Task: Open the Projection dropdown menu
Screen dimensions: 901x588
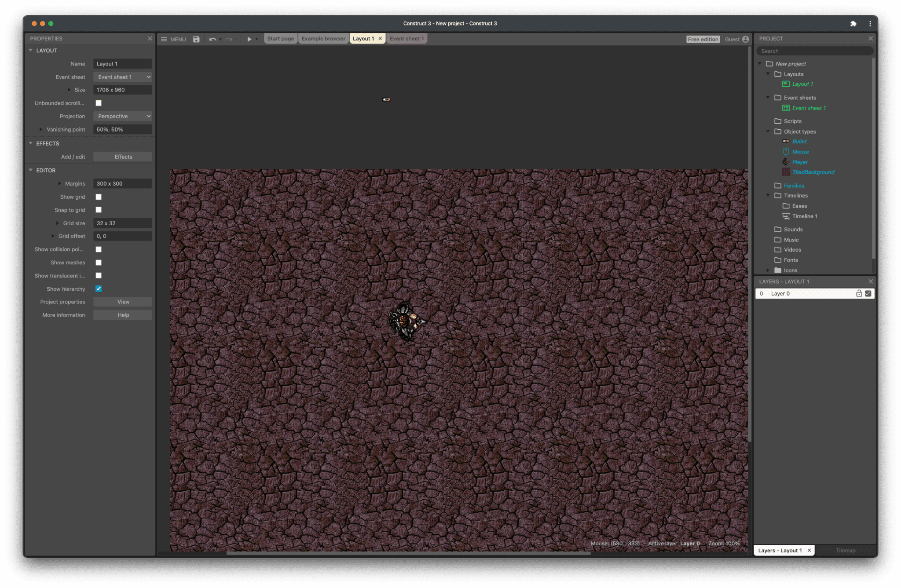Action: pyautogui.click(x=122, y=116)
